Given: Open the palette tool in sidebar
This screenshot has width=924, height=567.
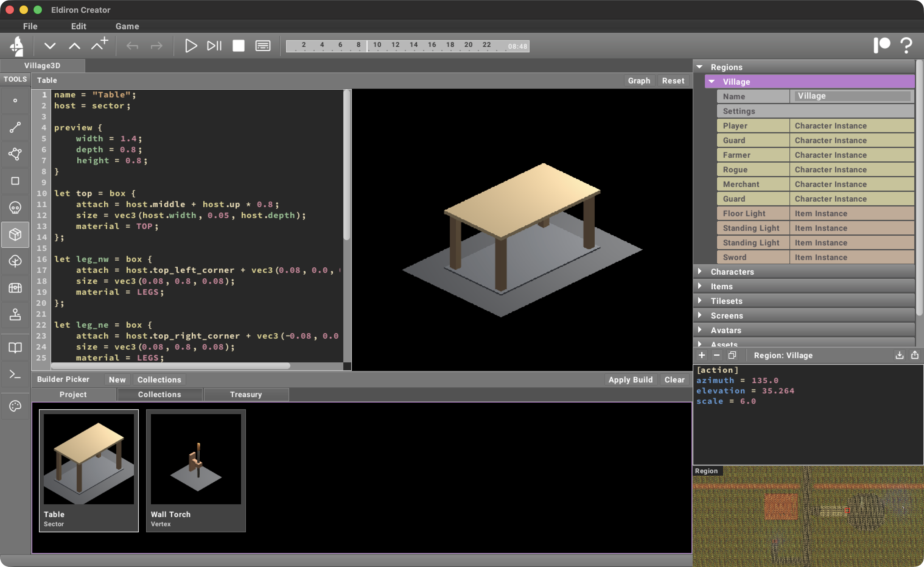Looking at the screenshot, I should tap(15, 406).
